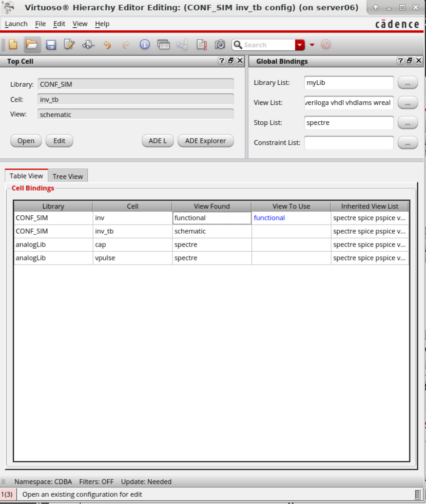The width and height of the screenshot is (426, 504).
Task: Click the Undo arrow icon
Action: [107, 45]
